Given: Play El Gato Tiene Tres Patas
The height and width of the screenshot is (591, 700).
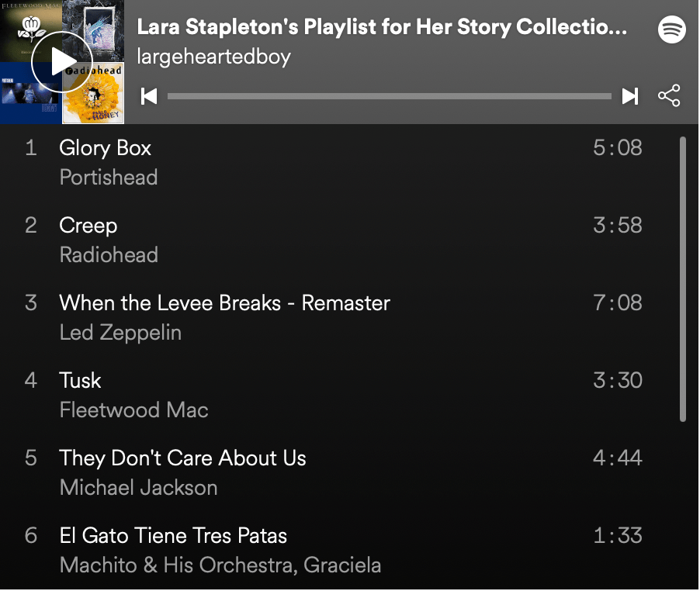Looking at the screenshot, I should click(173, 536).
